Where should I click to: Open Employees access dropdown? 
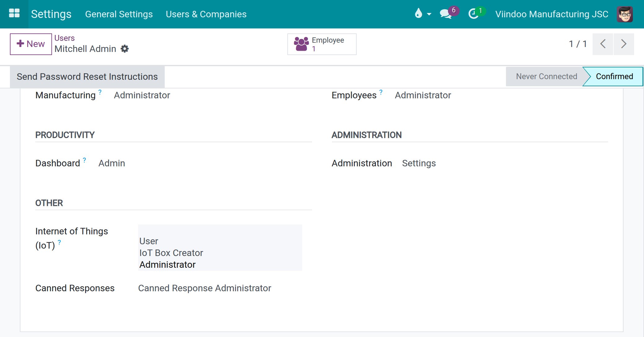click(x=423, y=95)
